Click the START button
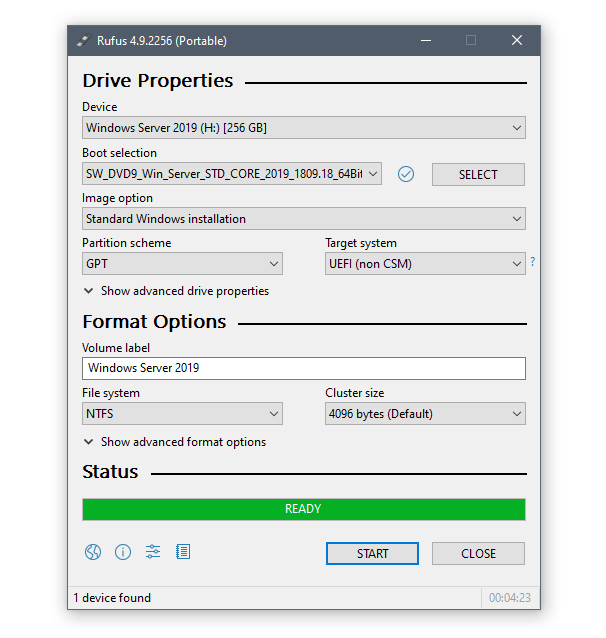The image size is (606, 638). [x=372, y=554]
